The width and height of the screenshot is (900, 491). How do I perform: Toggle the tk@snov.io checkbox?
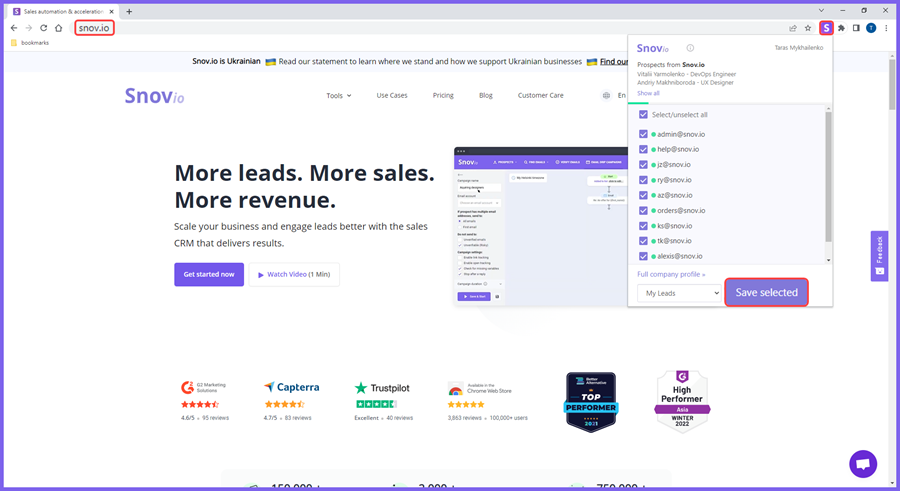643,241
